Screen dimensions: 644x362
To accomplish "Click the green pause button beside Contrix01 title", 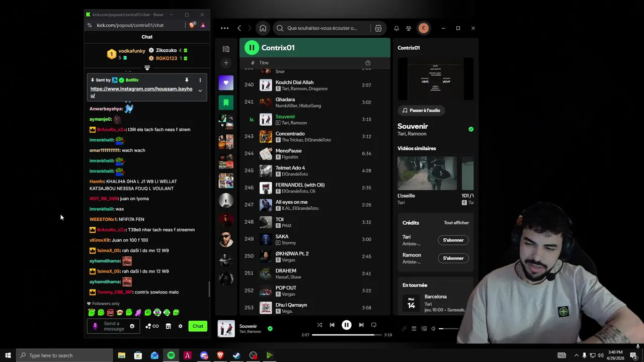I will click(x=251, y=48).
